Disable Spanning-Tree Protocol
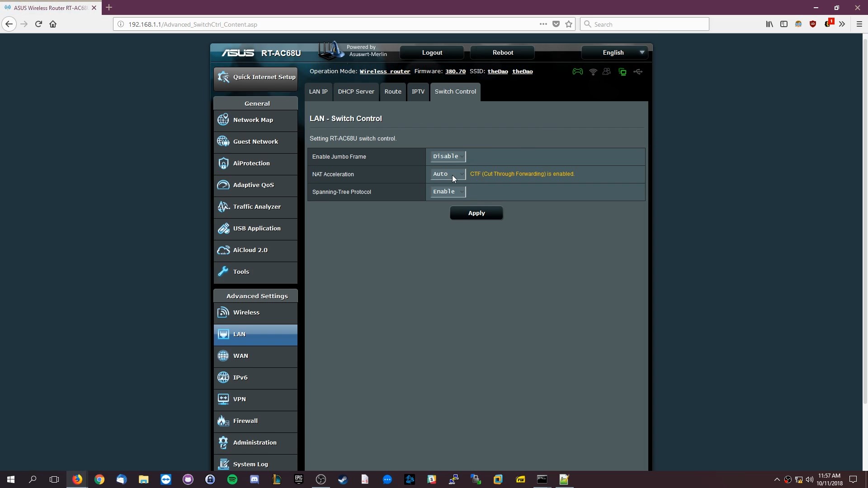868x488 pixels. 448,192
